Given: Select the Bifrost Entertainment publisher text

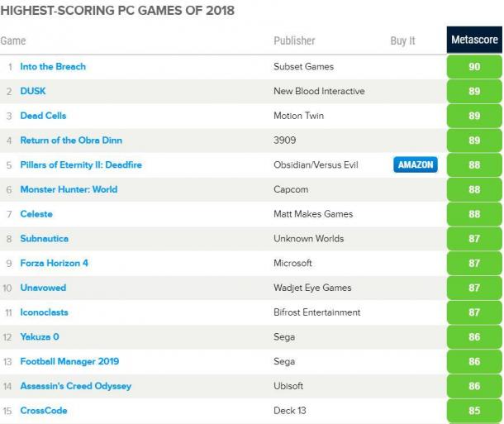Looking at the screenshot, I should coord(317,312).
